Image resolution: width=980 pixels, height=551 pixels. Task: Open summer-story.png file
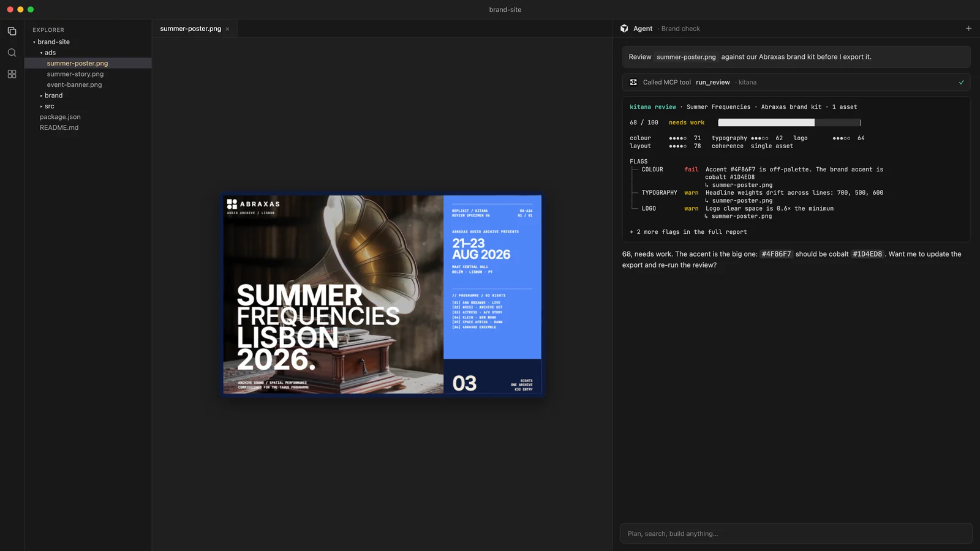[x=75, y=74]
